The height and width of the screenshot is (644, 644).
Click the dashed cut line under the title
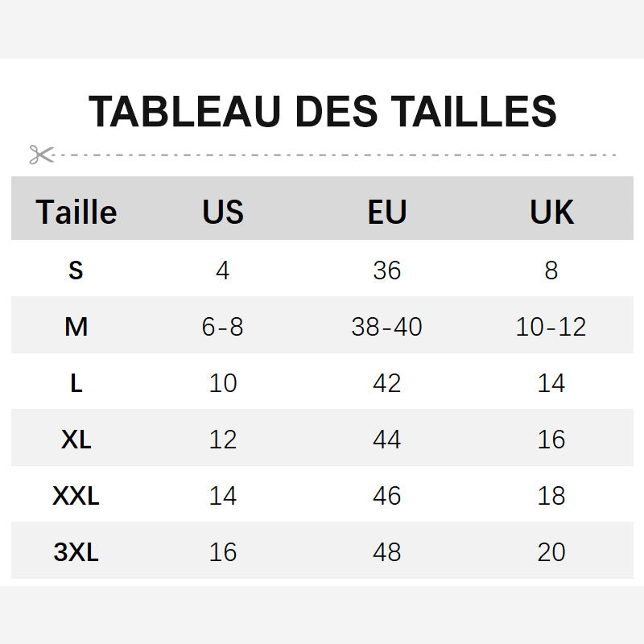pyautogui.click(x=335, y=155)
